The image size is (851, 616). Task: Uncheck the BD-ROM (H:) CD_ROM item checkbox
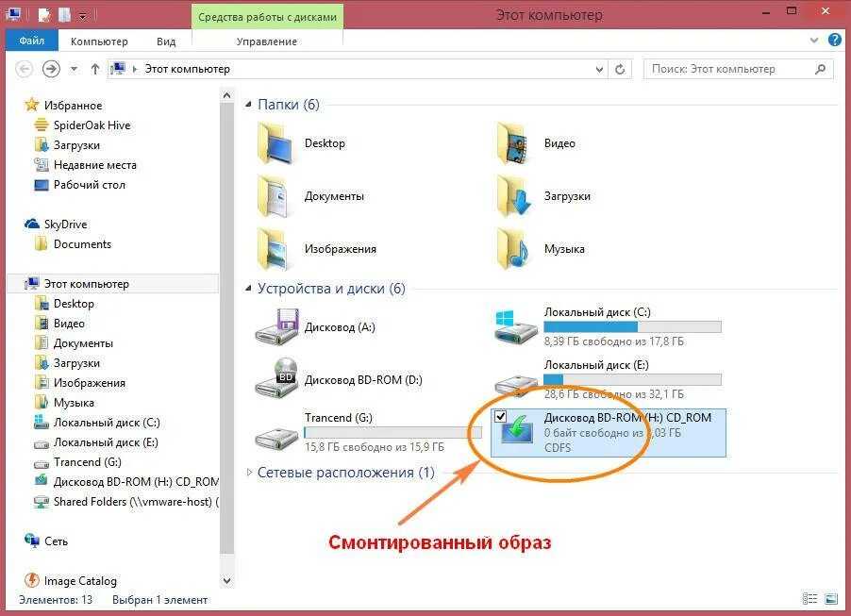[x=500, y=416]
